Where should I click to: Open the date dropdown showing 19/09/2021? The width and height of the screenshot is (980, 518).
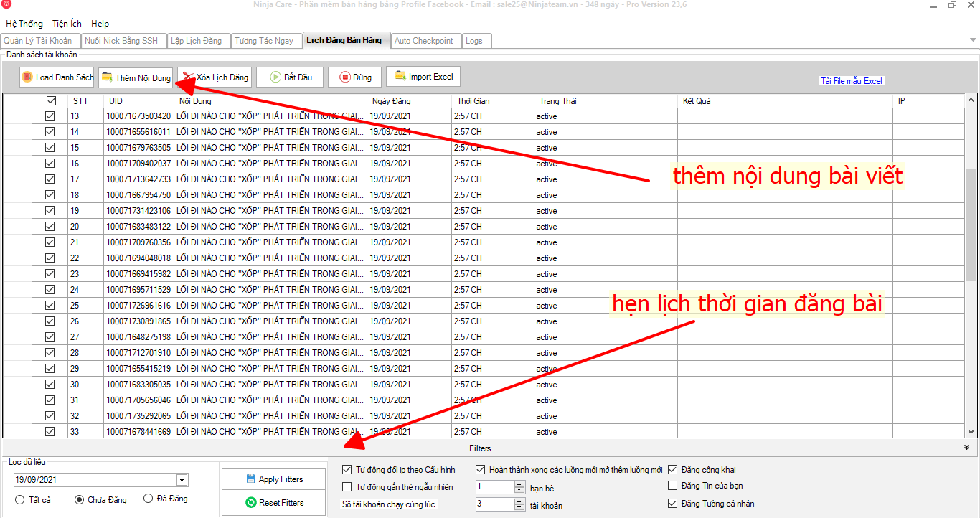click(182, 480)
